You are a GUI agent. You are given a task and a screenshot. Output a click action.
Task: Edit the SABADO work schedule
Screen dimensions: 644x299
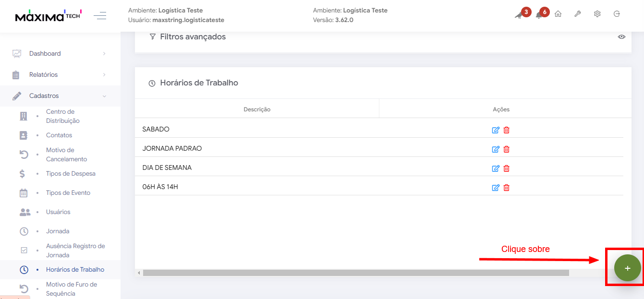(x=496, y=130)
